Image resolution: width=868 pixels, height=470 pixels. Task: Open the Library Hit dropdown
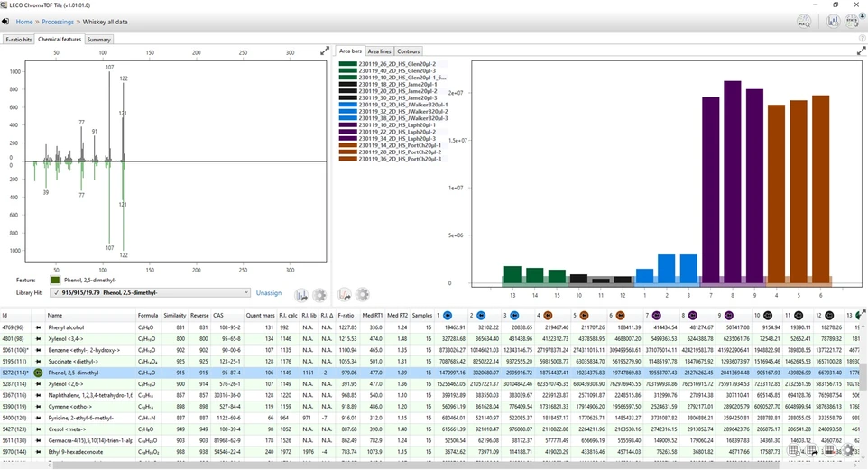click(150, 293)
